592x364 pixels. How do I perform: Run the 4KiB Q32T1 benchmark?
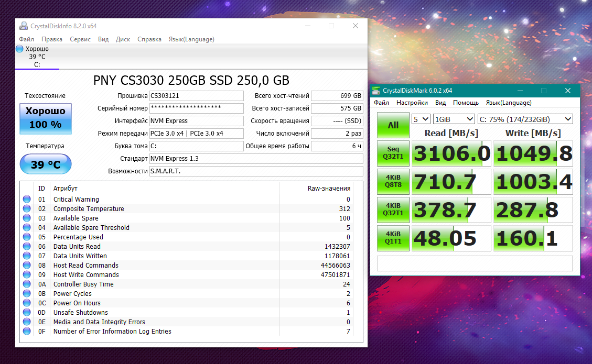(x=393, y=210)
